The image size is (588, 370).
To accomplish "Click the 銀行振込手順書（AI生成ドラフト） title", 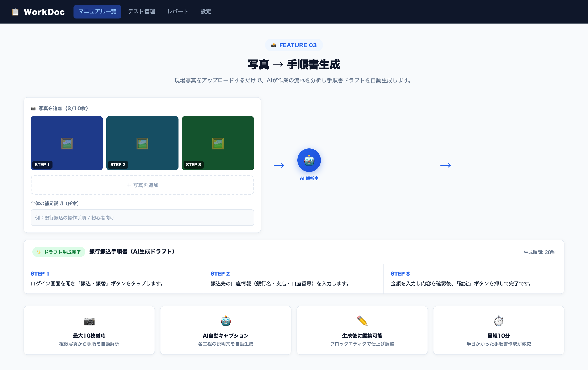I will [132, 251].
